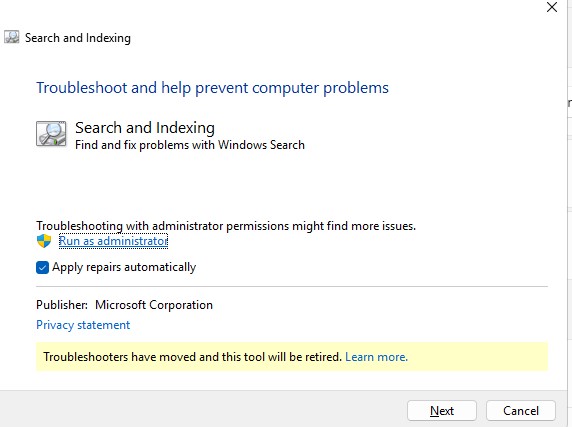572x427 pixels.
Task: Click the Troubleshoot and help prevent computer problems heading
Action: click(212, 88)
